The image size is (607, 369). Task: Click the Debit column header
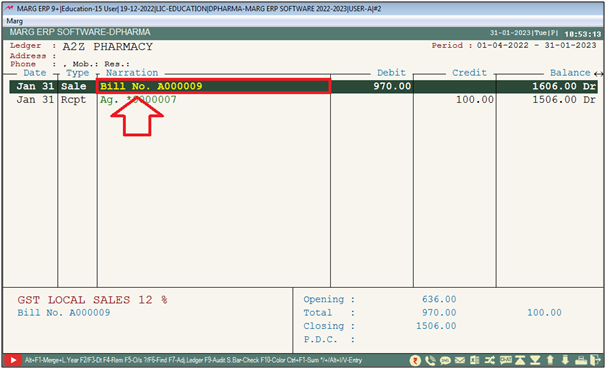(391, 73)
